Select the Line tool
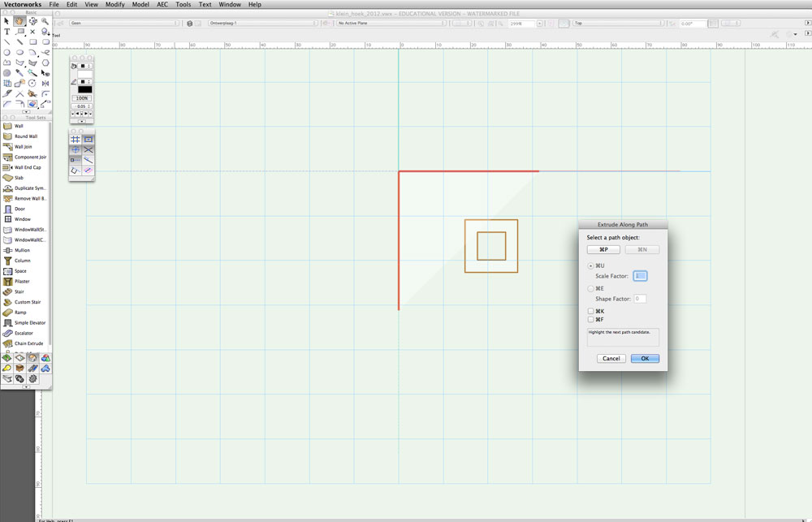The image size is (812, 522). coord(6,42)
